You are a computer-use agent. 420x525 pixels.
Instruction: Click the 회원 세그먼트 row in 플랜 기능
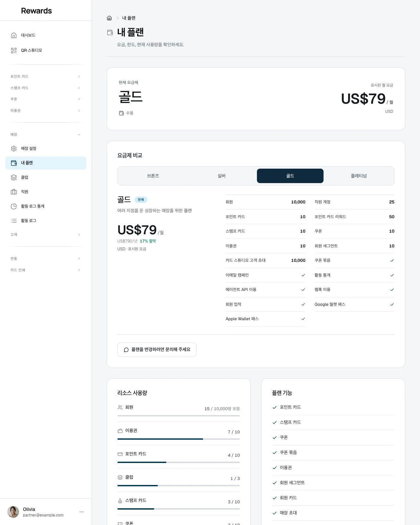tap(333, 483)
